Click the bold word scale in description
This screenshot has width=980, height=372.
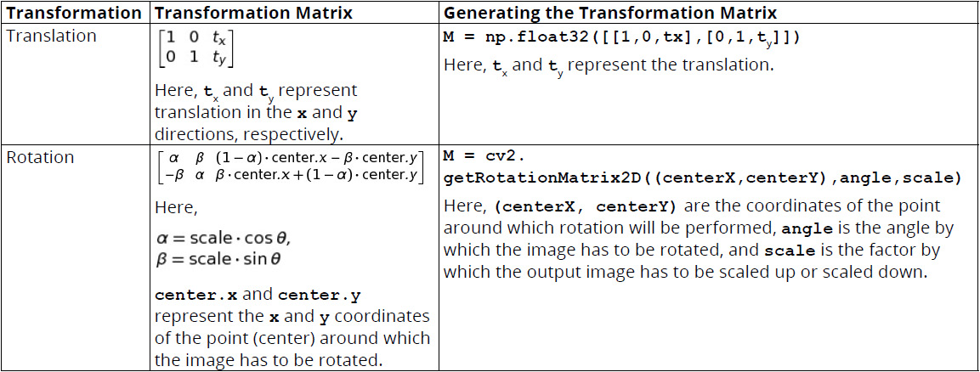click(790, 251)
